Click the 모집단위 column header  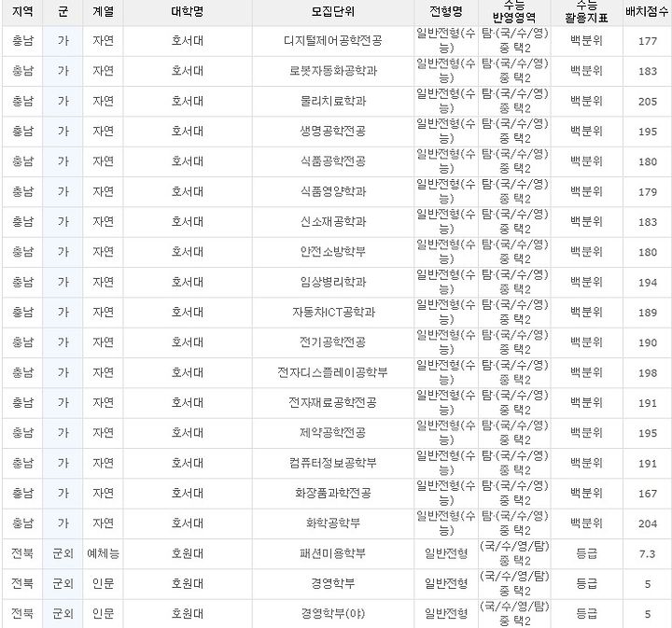[333, 11]
